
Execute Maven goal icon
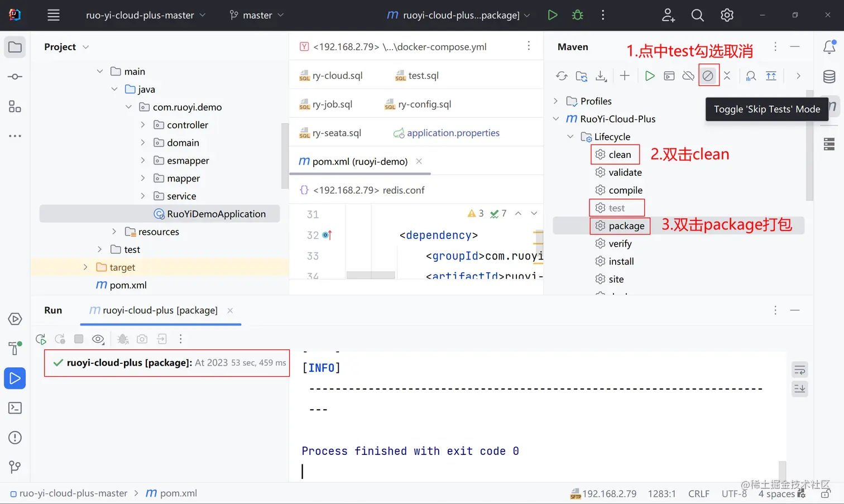pyautogui.click(x=669, y=76)
